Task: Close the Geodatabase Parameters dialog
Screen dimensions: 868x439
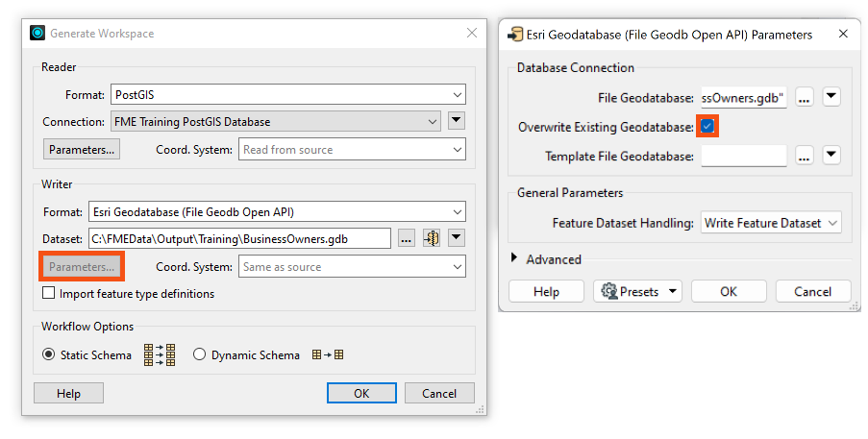Action: tap(843, 34)
